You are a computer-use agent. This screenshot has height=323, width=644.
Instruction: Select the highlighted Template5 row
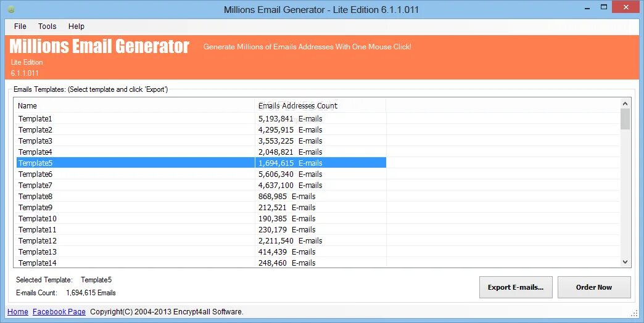pos(201,163)
